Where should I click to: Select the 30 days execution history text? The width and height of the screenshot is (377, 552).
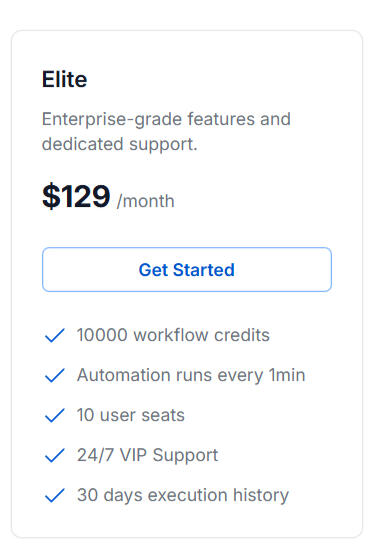[x=183, y=495]
